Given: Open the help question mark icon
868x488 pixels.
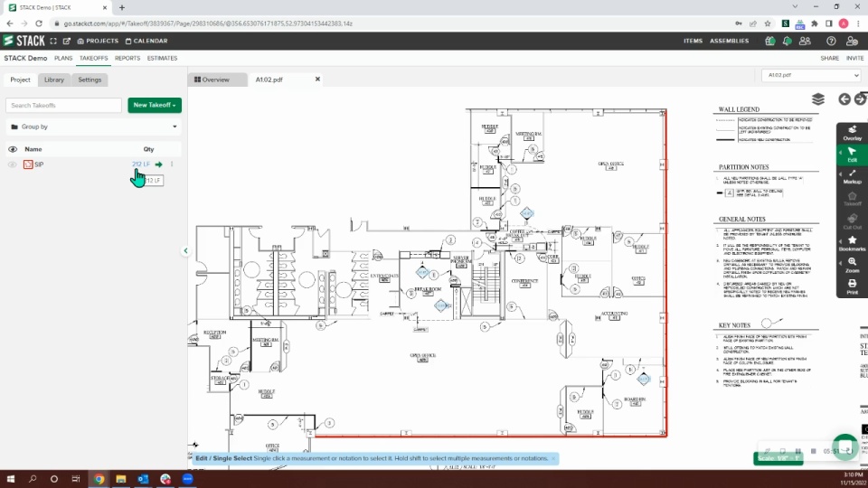Looking at the screenshot, I should (x=831, y=41).
